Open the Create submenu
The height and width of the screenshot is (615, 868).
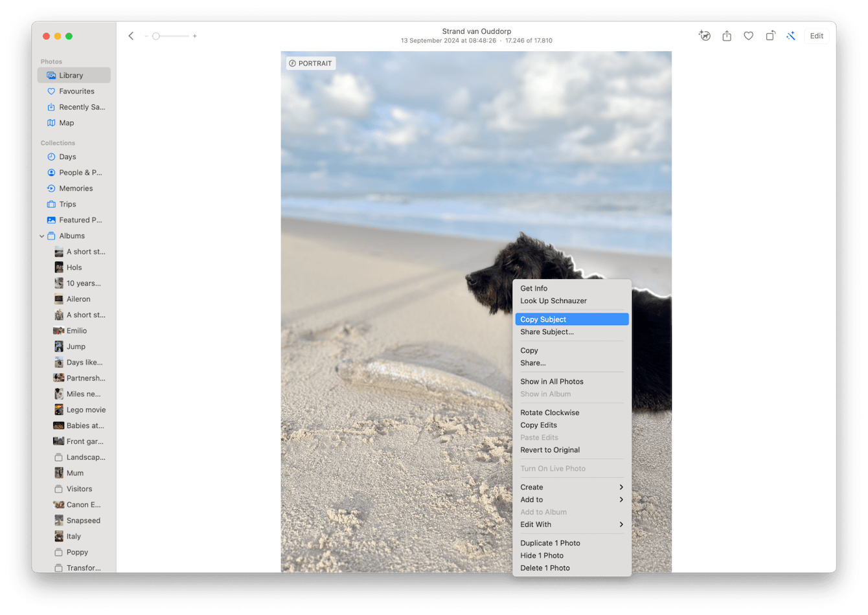pyautogui.click(x=531, y=487)
